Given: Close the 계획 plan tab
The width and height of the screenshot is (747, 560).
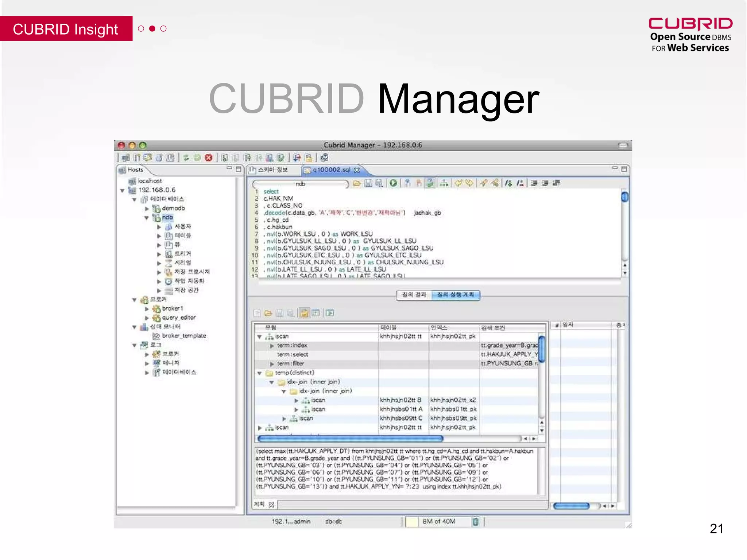Looking at the screenshot, I should tap(271, 505).
